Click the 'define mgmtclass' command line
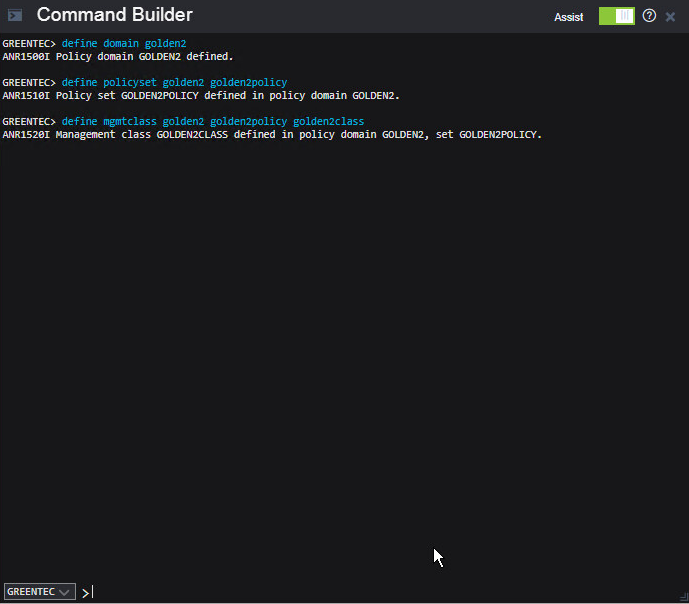 pos(213,121)
